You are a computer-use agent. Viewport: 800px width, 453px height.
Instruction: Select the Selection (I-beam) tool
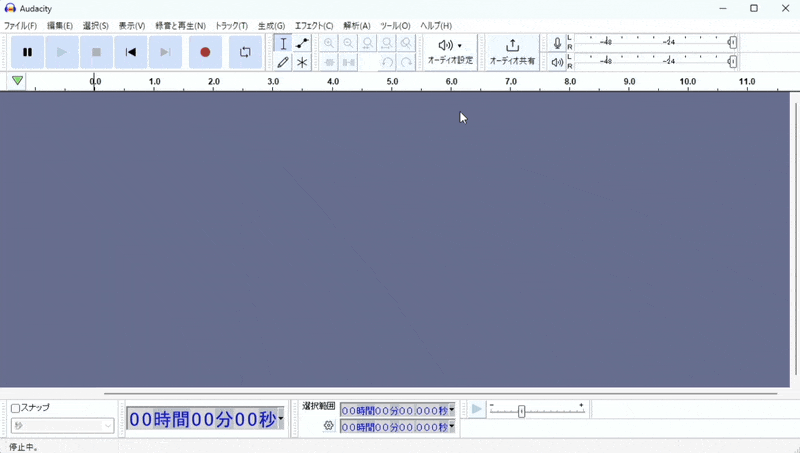[283, 43]
